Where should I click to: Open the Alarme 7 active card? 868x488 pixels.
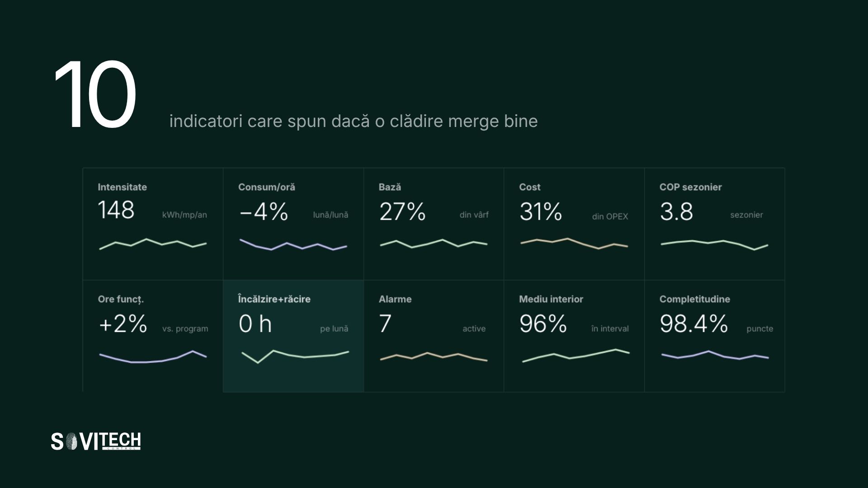pyautogui.click(x=434, y=336)
